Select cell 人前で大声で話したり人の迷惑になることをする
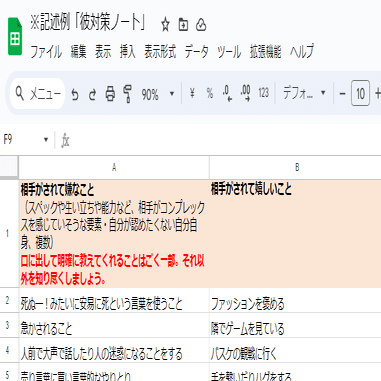The image size is (381, 381). (114, 350)
